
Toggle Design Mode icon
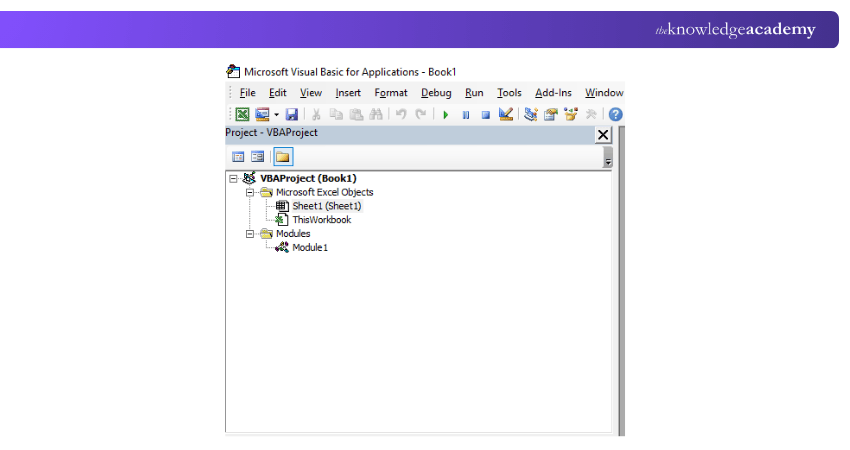[505, 115]
